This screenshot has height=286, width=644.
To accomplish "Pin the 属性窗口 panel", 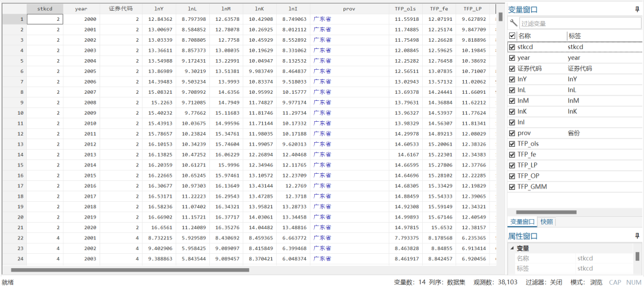I will [x=637, y=236].
